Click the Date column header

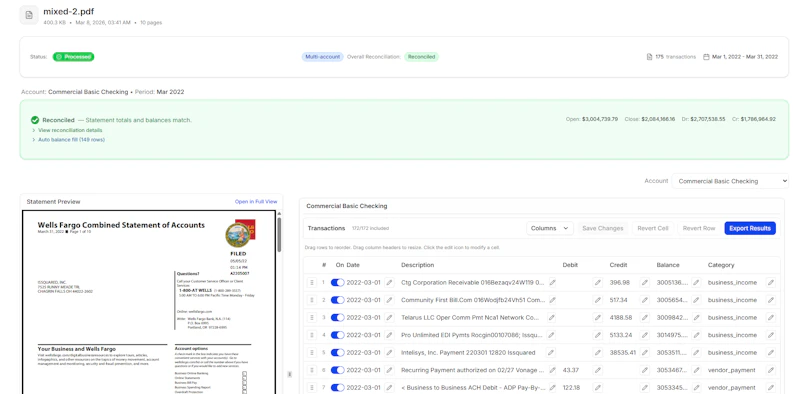tap(353, 265)
